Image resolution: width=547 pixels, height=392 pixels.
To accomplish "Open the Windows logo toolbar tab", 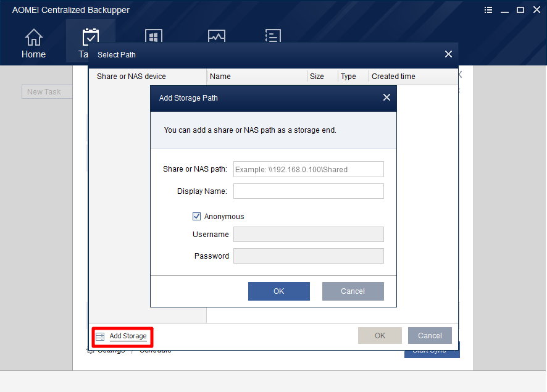I will 154,36.
